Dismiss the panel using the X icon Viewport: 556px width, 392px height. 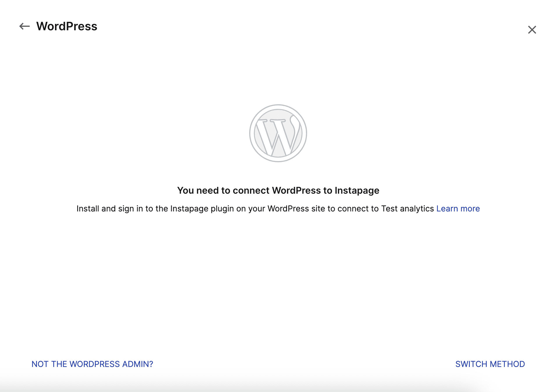532,30
